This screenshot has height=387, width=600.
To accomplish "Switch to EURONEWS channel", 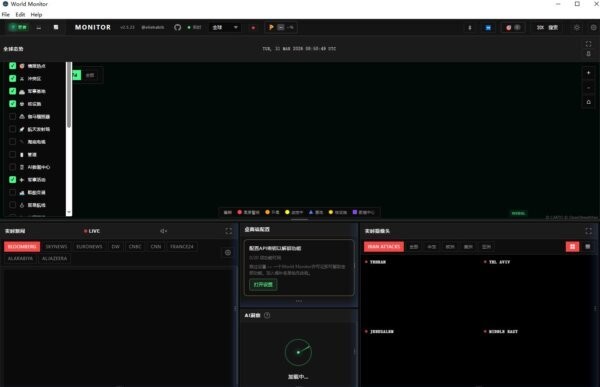I will (89, 247).
